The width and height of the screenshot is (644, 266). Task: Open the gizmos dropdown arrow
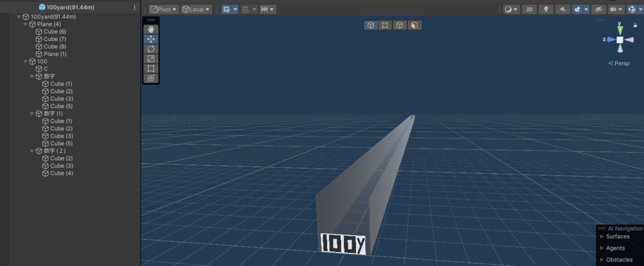click(x=640, y=9)
